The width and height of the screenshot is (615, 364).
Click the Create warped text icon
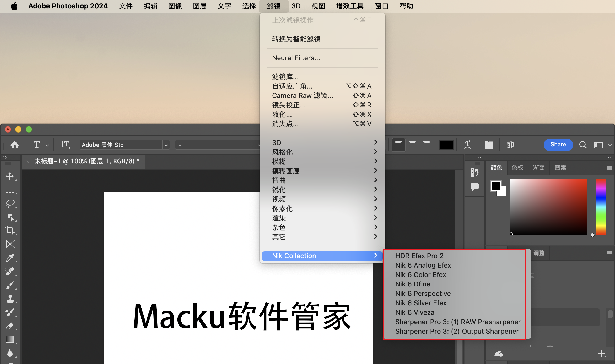(x=467, y=145)
